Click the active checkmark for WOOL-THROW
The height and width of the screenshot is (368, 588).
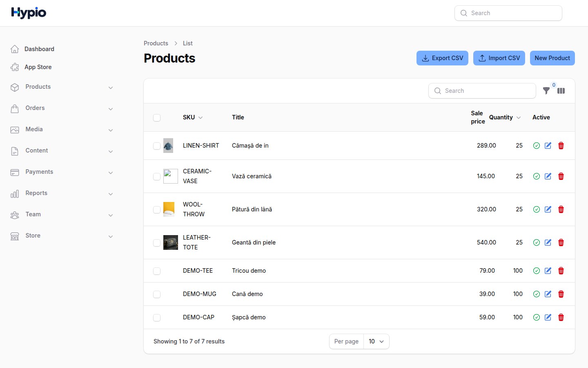pos(537,209)
